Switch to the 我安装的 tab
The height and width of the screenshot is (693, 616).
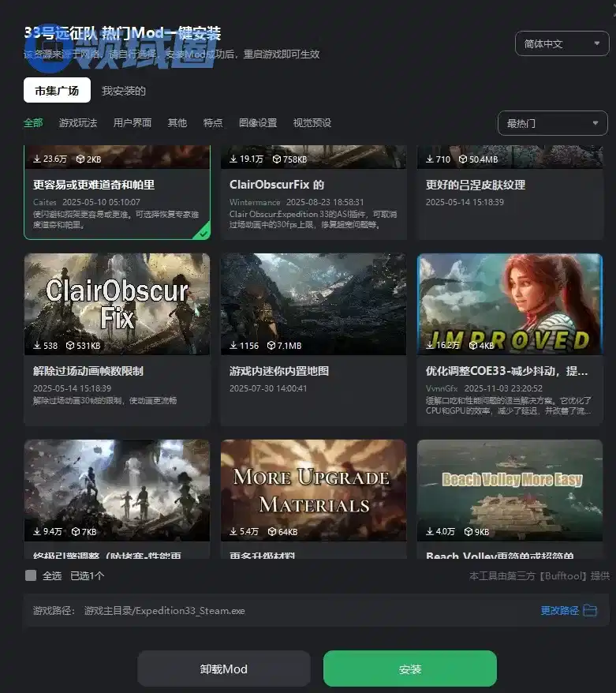click(124, 91)
